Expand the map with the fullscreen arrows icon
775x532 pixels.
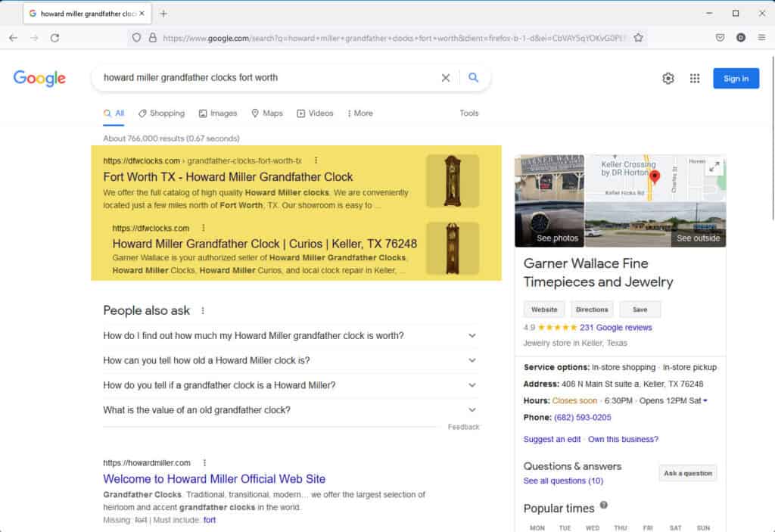(714, 166)
